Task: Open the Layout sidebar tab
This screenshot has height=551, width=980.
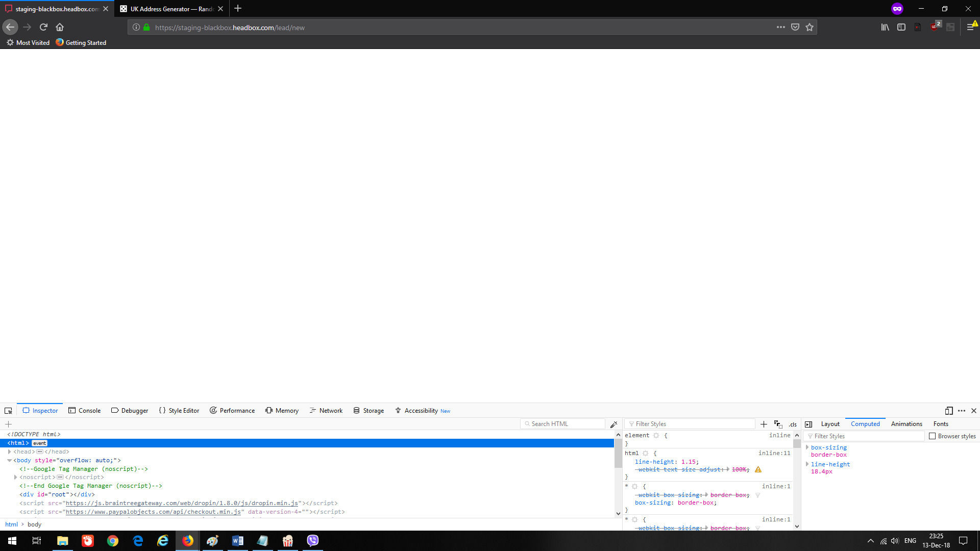Action: 830,424
